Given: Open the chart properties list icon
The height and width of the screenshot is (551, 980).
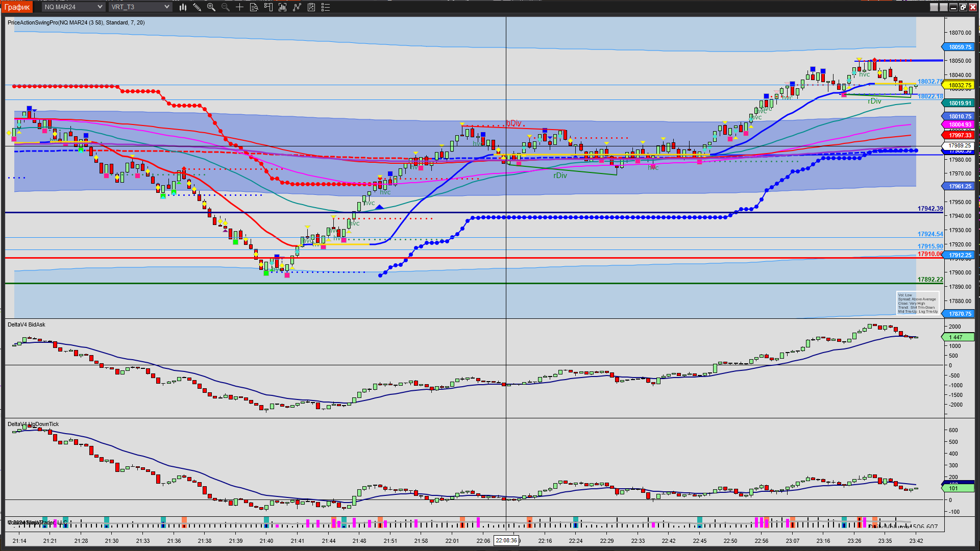Looking at the screenshot, I should pos(326,7).
